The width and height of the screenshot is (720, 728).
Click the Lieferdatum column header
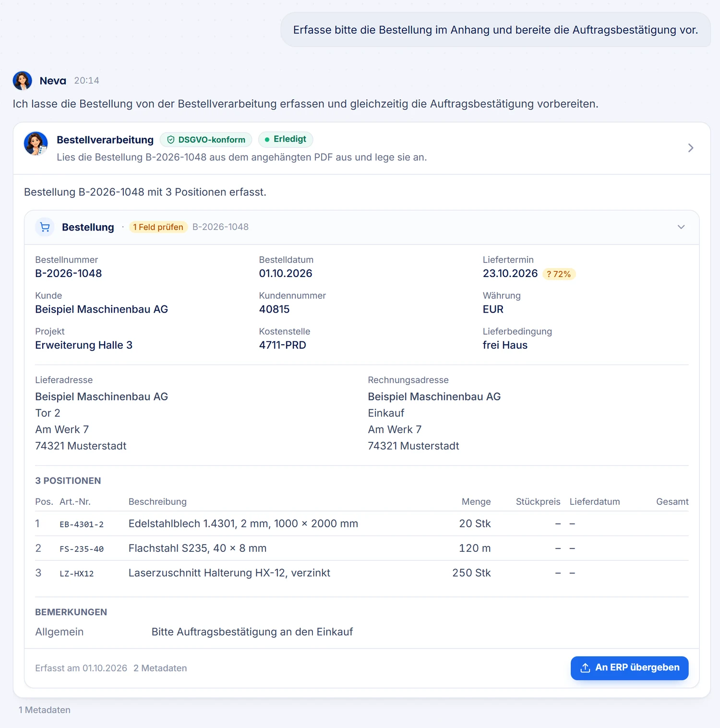click(x=595, y=502)
